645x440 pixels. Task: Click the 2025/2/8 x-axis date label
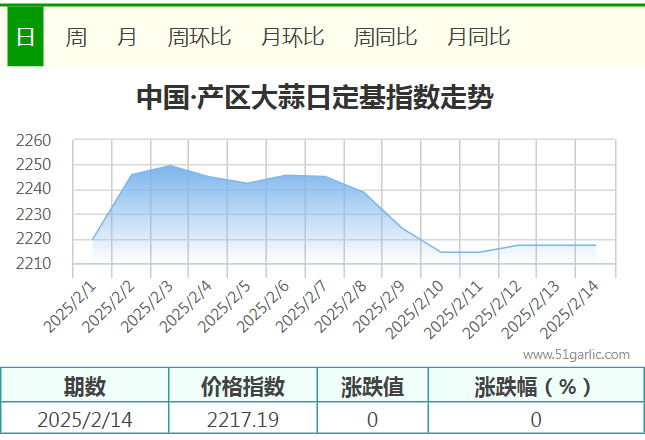pos(341,307)
